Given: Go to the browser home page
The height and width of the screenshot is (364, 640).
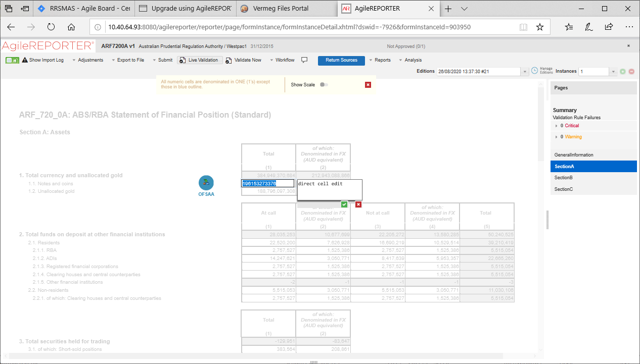Looking at the screenshot, I should click(x=71, y=27).
